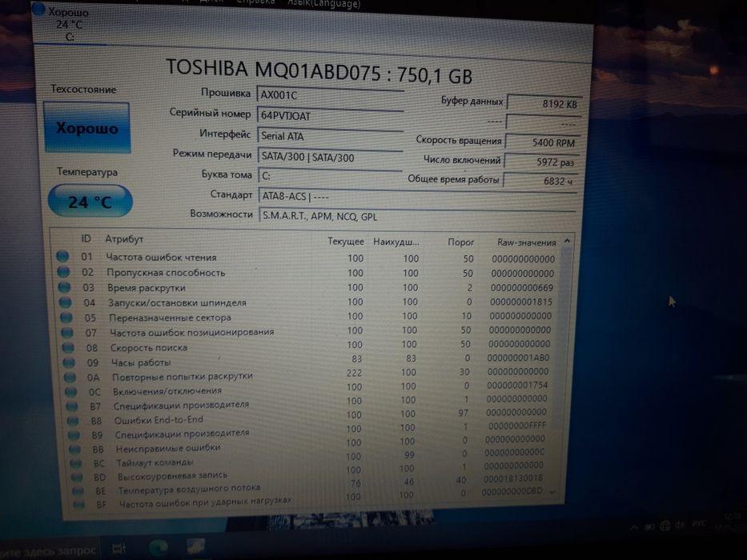Click status circle of row B7
The width and height of the screenshot is (747, 560).
click(72, 406)
